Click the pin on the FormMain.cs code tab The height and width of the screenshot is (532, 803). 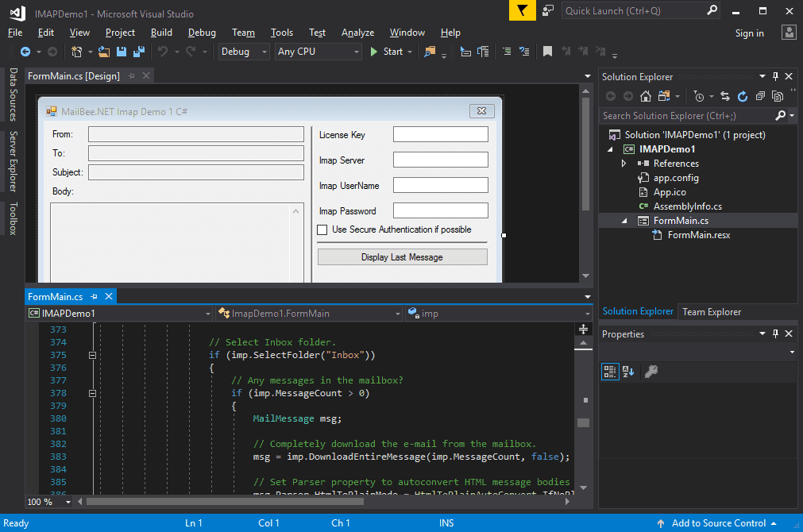pyautogui.click(x=94, y=296)
